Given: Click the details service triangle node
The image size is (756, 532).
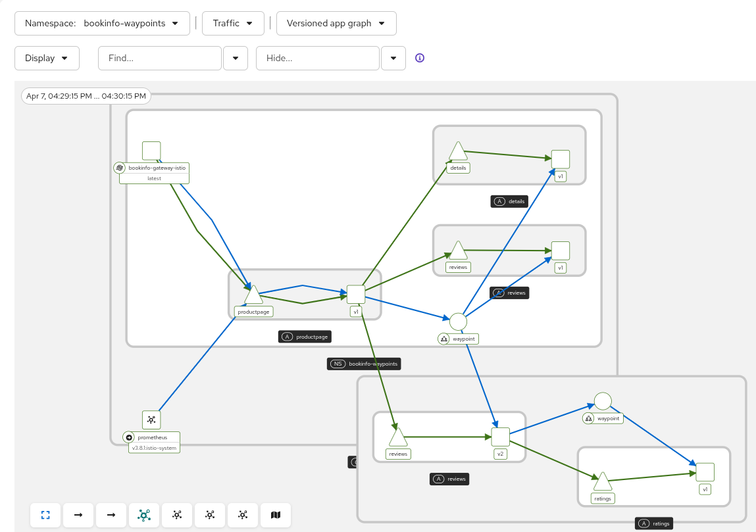Looking at the screenshot, I should click(458, 152).
